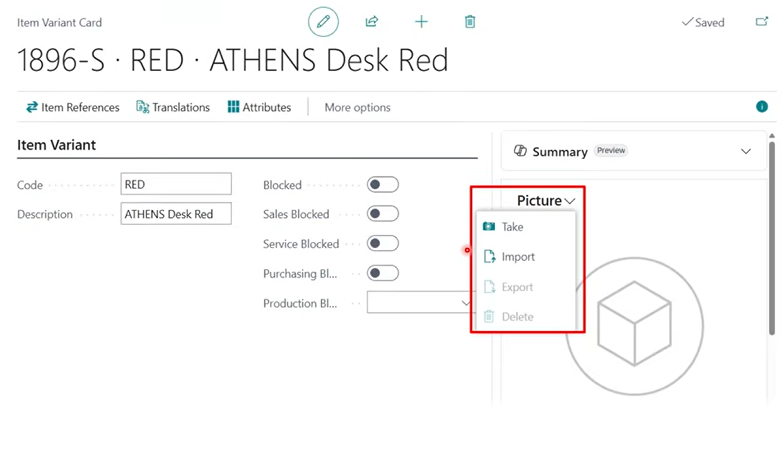Click the trash delete icon in header
The height and width of the screenshot is (470, 782).
coord(470,22)
